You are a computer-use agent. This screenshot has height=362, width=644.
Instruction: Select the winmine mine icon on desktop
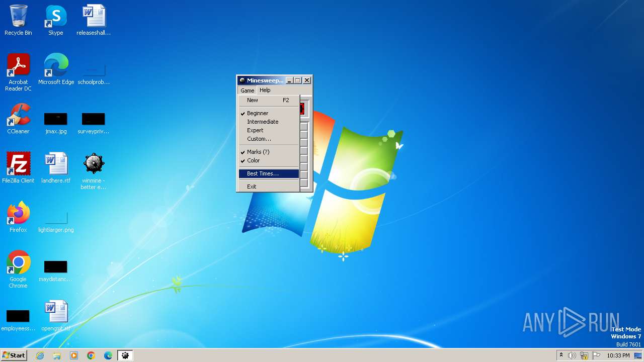pyautogui.click(x=94, y=171)
